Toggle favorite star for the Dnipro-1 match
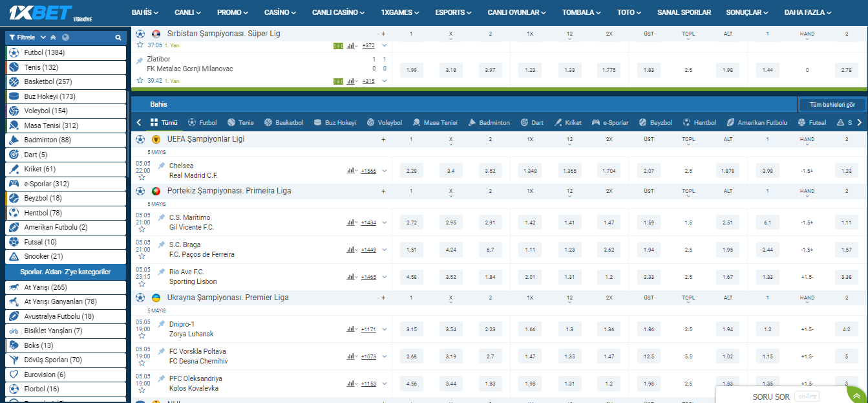The image size is (868, 403). (140, 337)
